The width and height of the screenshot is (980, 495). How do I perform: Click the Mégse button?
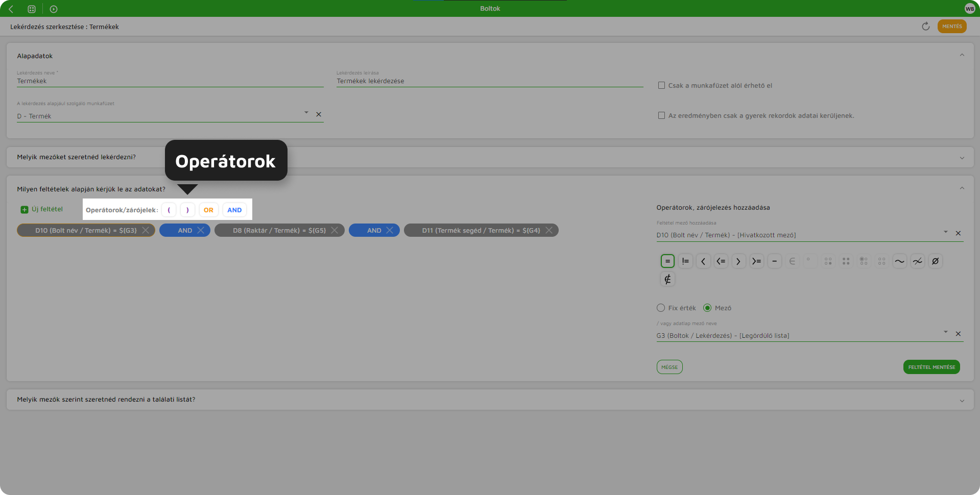point(670,367)
